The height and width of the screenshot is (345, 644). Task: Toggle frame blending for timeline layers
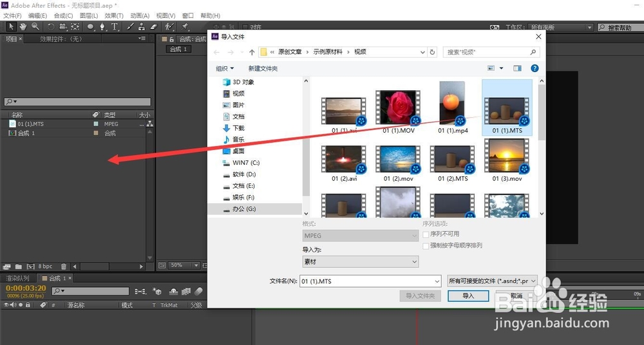click(186, 291)
